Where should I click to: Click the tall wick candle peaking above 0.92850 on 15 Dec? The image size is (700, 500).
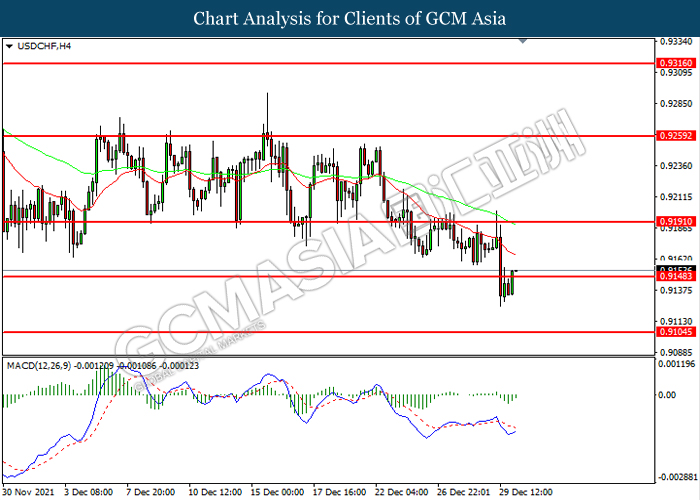[x=267, y=120]
